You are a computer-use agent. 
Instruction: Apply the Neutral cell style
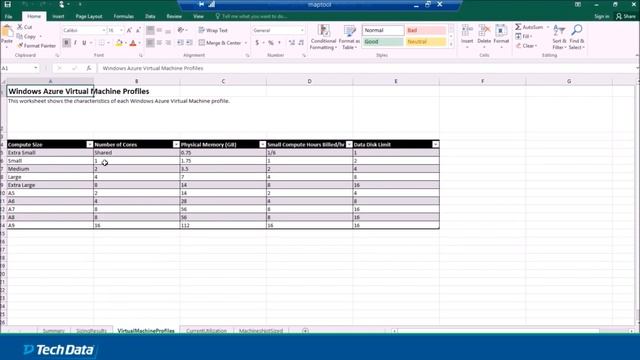pyautogui.click(x=426, y=42)
